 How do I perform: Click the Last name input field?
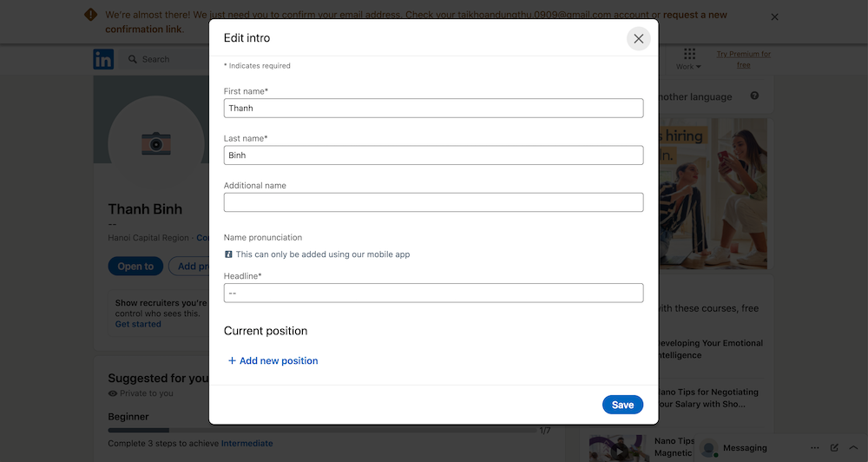click(x=433, y=155)
